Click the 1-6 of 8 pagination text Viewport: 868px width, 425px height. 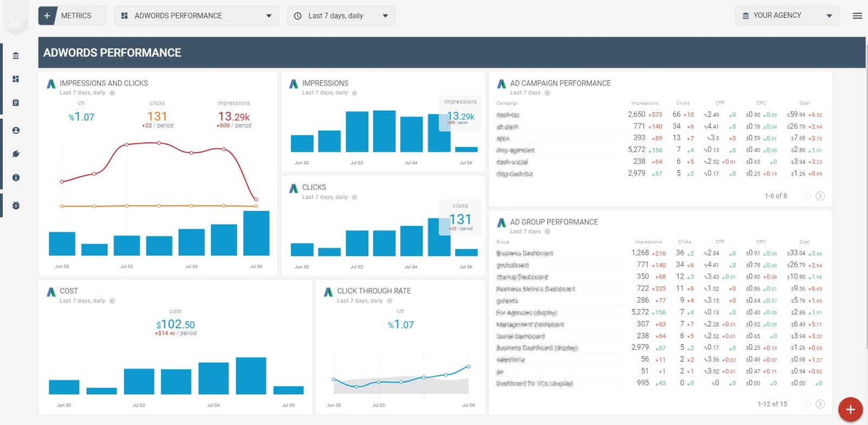776,196
